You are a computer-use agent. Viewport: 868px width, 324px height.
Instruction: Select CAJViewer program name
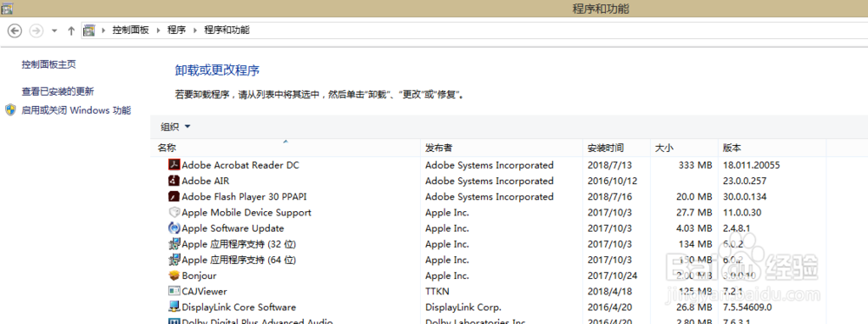point(204,291)
